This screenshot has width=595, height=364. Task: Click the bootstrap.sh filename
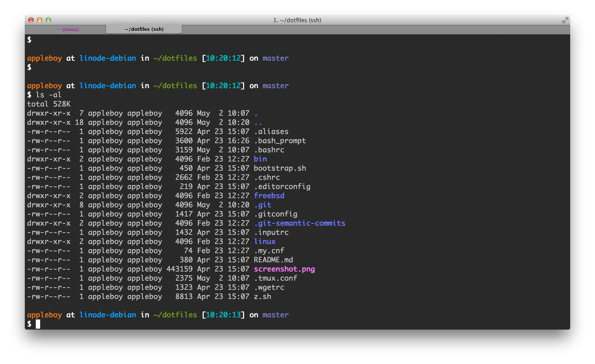280,168
